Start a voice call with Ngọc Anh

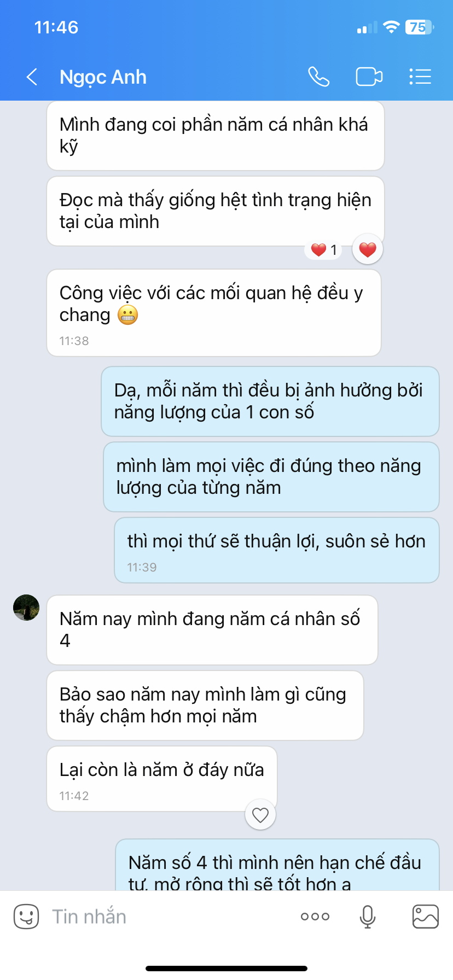pos(318,77)
